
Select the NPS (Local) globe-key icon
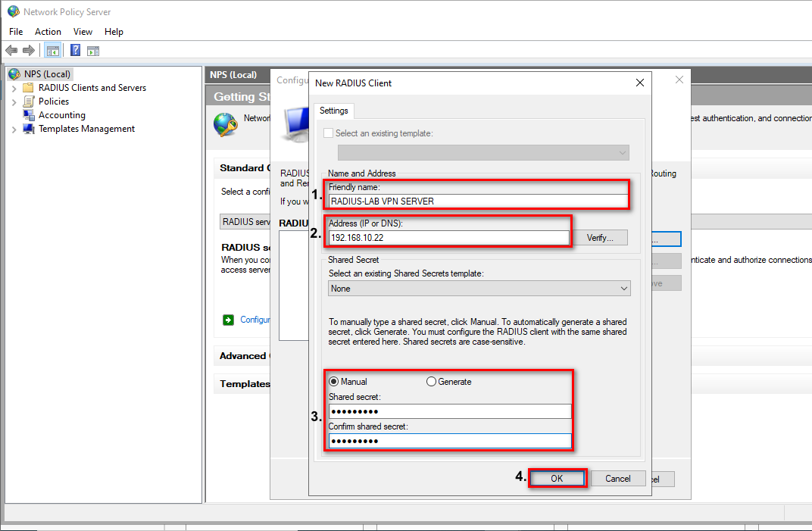pyautogui.click(x=14, y=74)
